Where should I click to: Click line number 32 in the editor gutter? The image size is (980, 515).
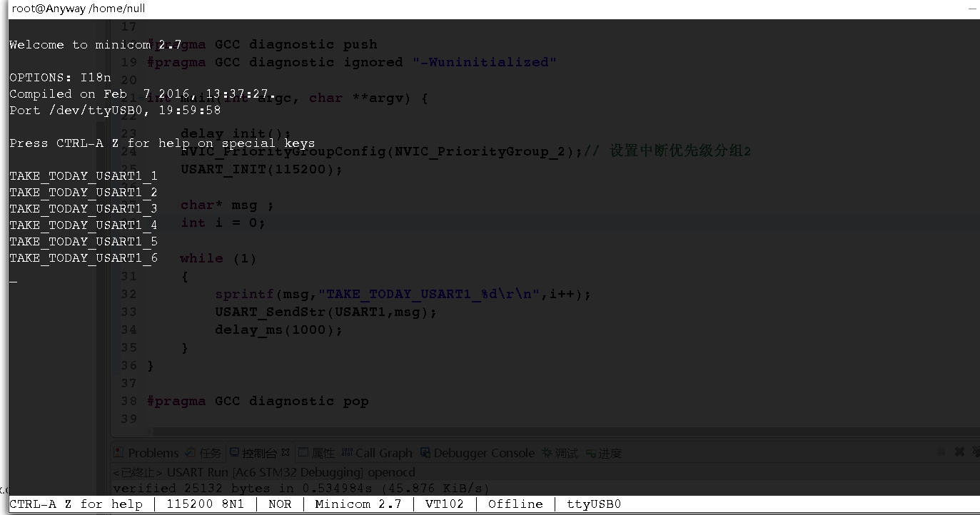pos(129,294)
